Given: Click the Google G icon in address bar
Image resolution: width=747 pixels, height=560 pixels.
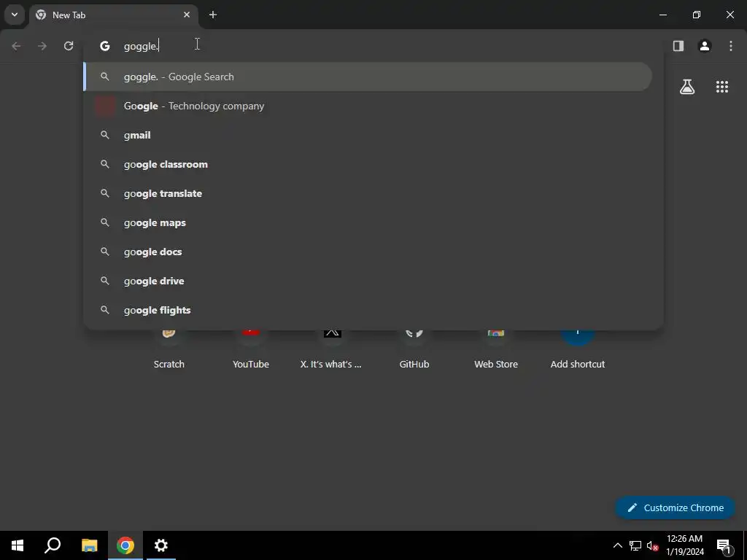Looking at the screenshot, I should [105, 46].
